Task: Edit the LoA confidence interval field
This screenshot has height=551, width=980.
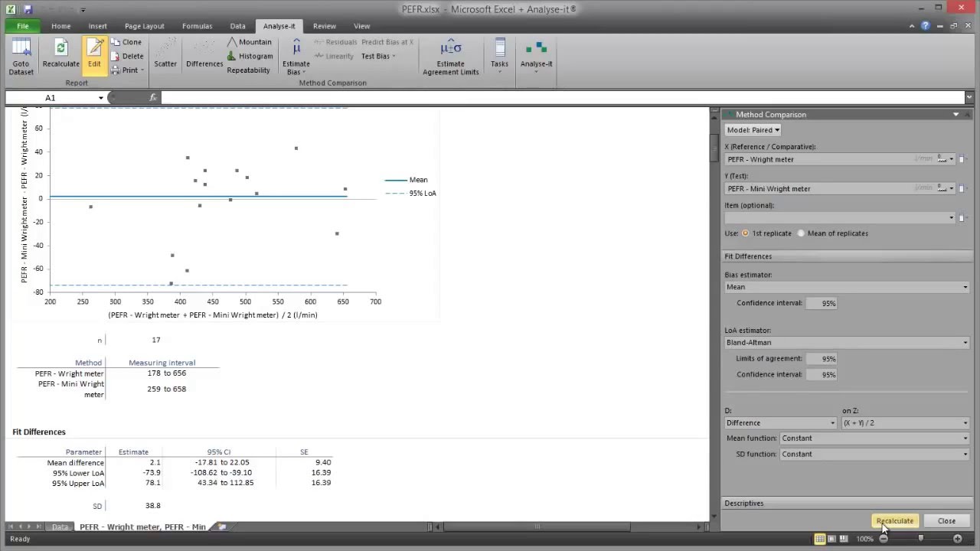Action: click(x=822, y=374)
